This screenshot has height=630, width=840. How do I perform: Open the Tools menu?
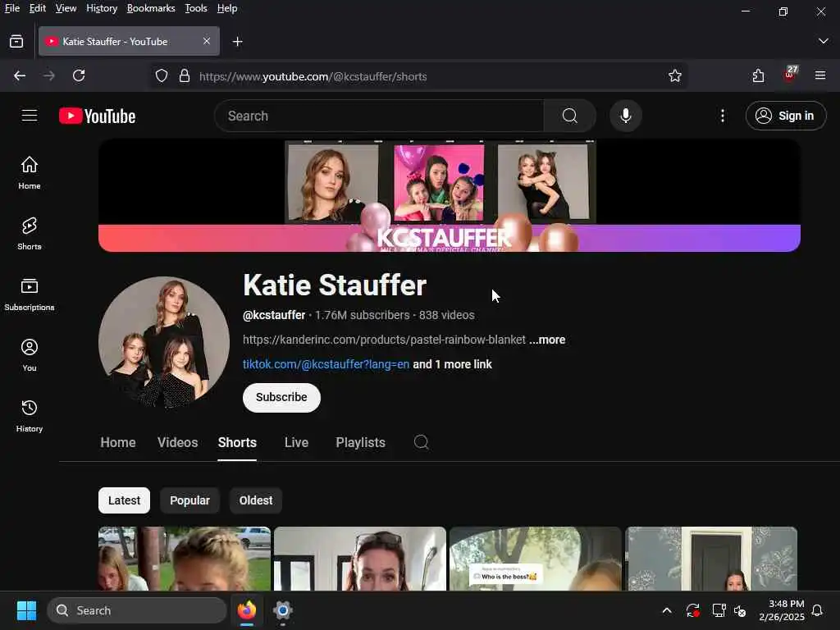click(x=196, y=8)
